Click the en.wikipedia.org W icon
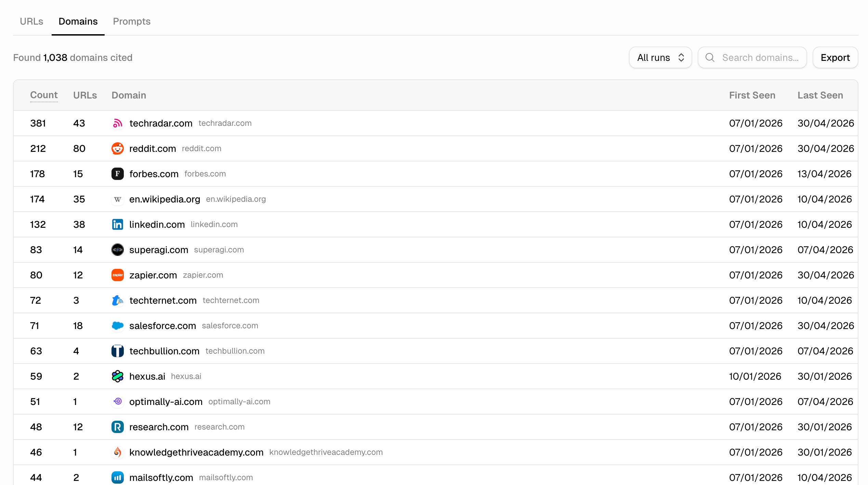The image size is (868, 485). 117,199
